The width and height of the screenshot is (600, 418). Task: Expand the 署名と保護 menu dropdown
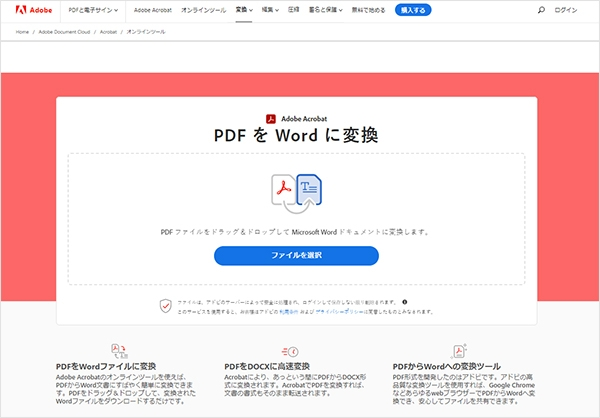click(326, 10)
